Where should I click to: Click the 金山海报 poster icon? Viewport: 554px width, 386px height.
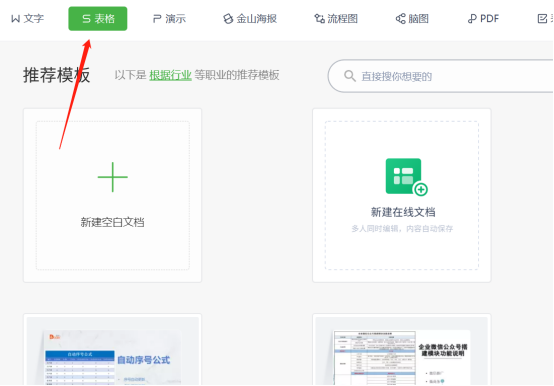[228, 19]
